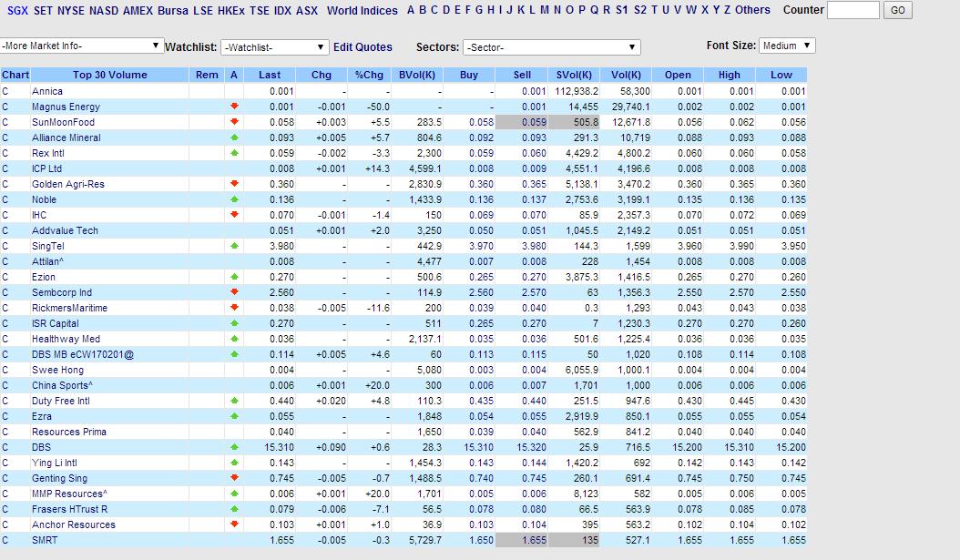
Task: Open the Ezra stock link
Action: [42, 416]
